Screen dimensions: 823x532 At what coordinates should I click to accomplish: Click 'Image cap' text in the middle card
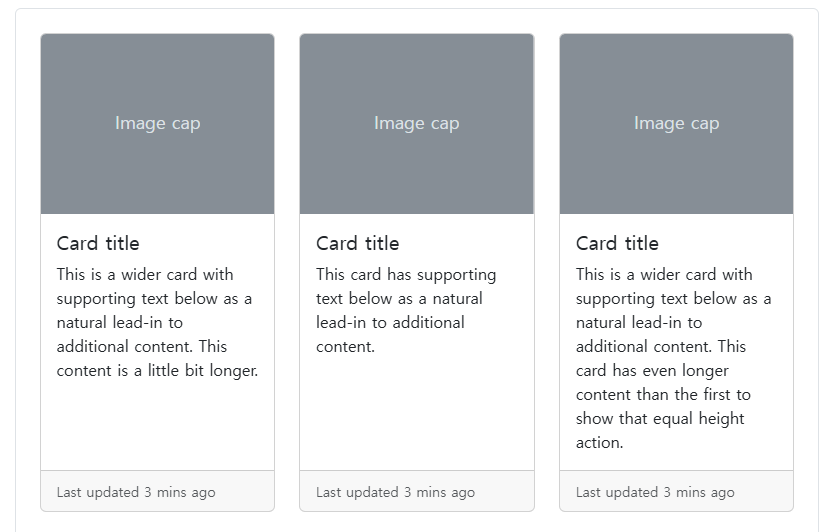click(x=417, y=124)
